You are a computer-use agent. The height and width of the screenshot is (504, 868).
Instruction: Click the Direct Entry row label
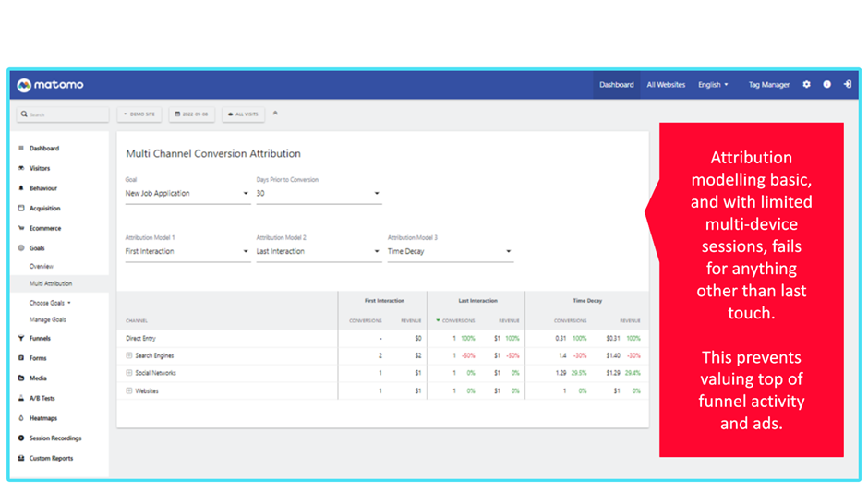coord(140,338)
